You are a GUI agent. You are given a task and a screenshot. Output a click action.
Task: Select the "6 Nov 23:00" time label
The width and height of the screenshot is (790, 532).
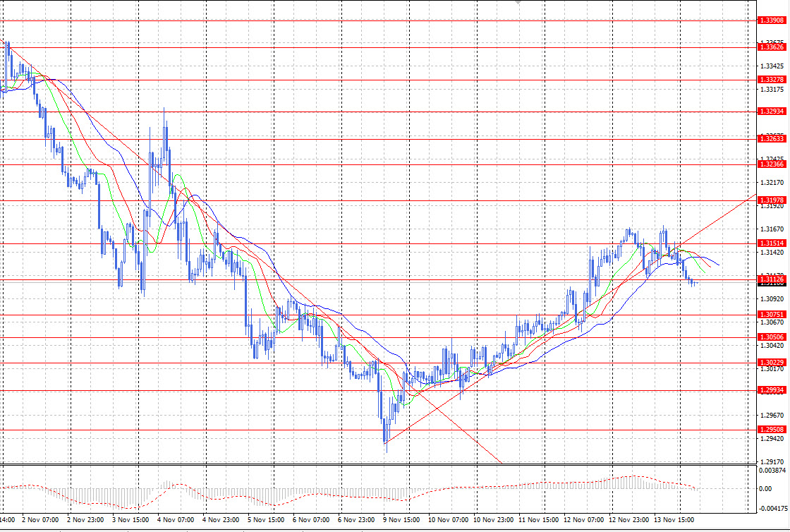click(x=356, y=519)
